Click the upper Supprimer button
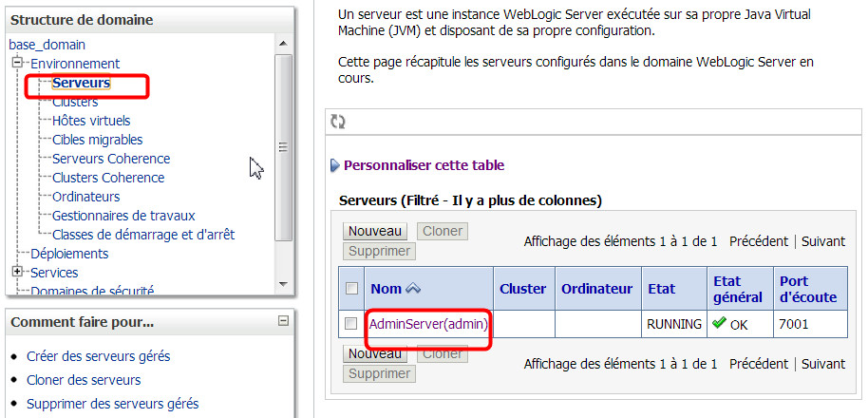 click(x=379, y=252)
